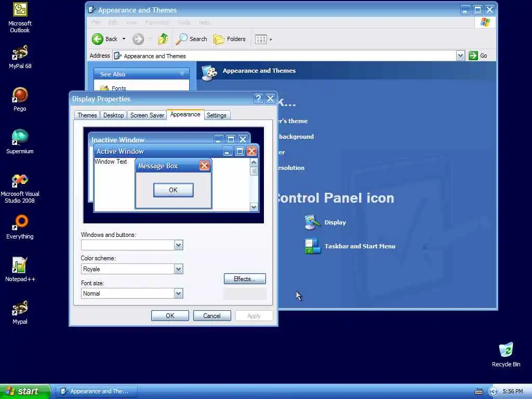Open the Windows and buttons dropdown
The image size is (532, 399).
[179, 245]
